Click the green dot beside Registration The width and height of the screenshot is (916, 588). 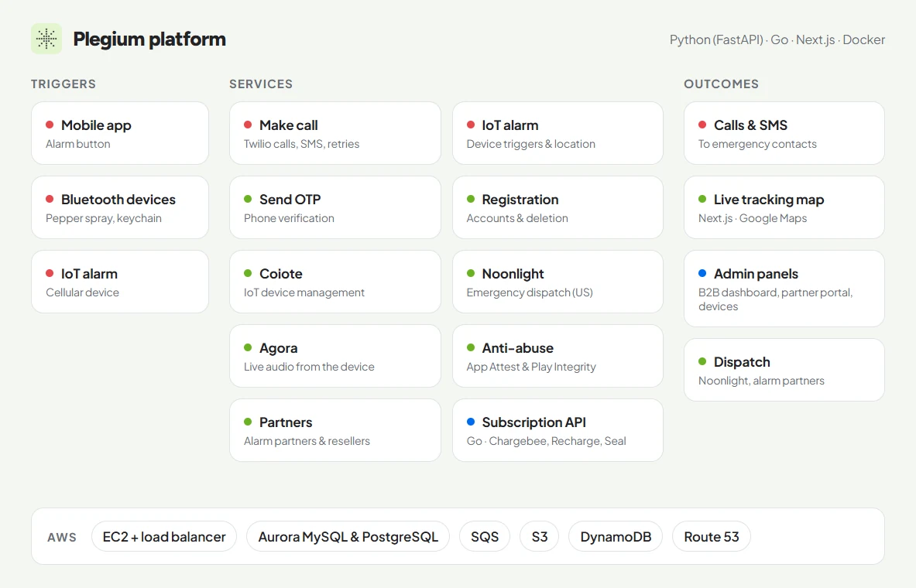[471, 199]
